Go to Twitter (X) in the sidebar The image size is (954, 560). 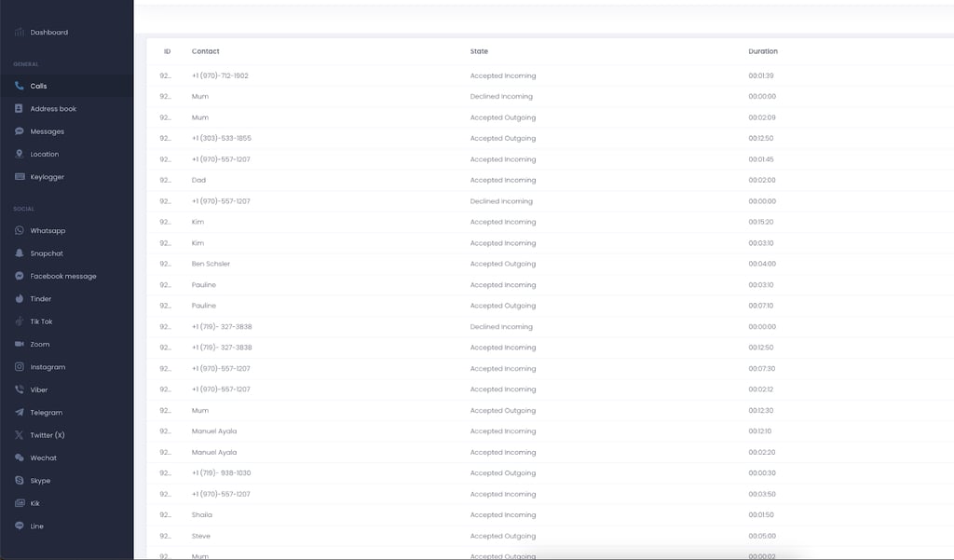click(x=48, y=435)
